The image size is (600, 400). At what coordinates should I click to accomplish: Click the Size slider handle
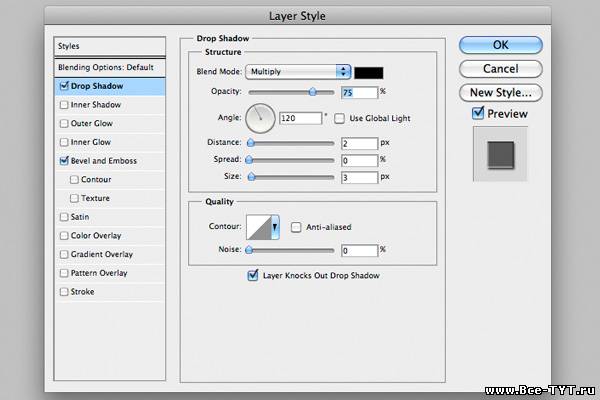click(x=251, y=176)
